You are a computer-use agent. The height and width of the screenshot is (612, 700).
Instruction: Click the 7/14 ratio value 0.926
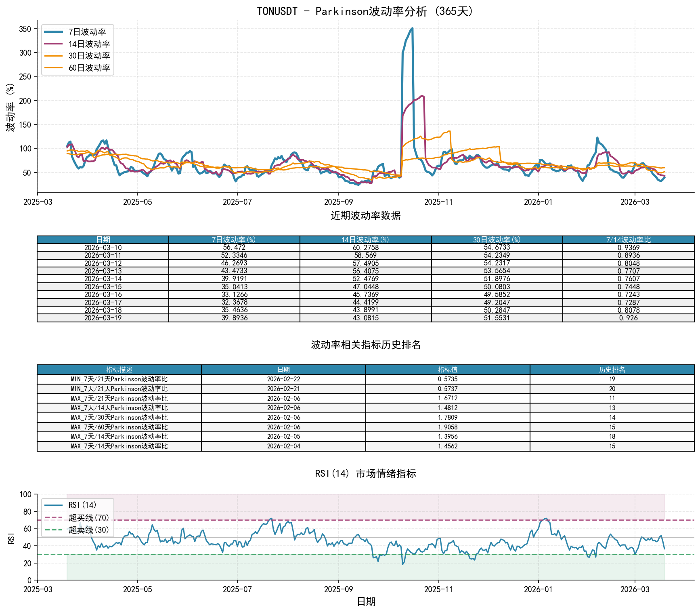[628, 318]
